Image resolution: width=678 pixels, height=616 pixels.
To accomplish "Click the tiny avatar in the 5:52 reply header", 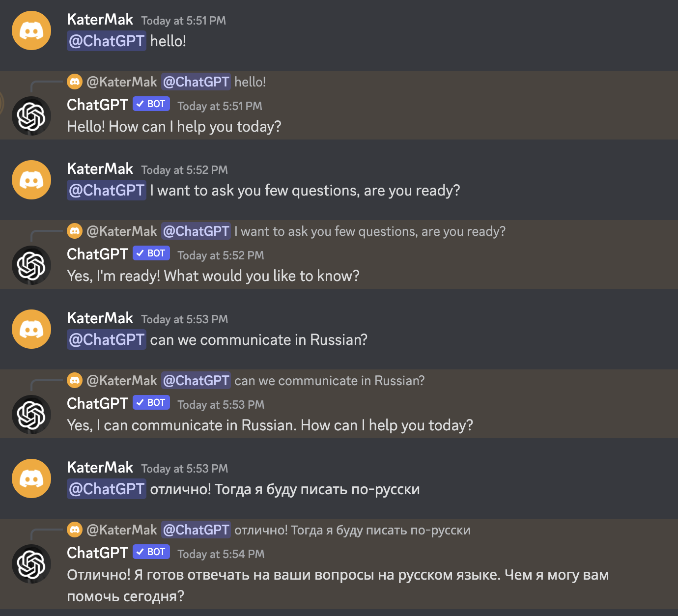I will (x=75, y=231).
